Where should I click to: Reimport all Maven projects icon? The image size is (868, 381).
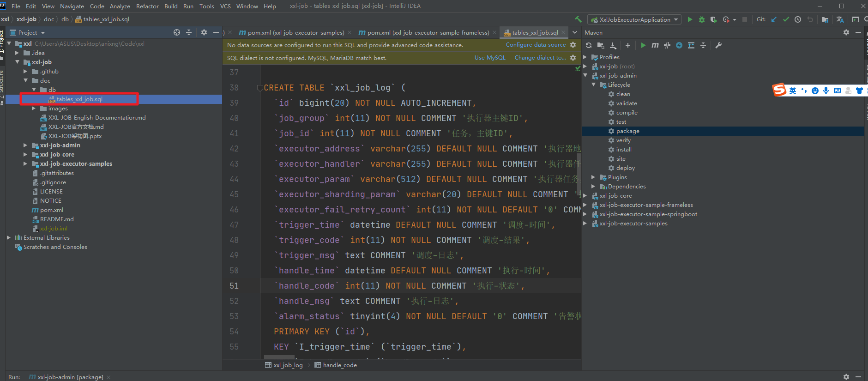click(589, 45)
